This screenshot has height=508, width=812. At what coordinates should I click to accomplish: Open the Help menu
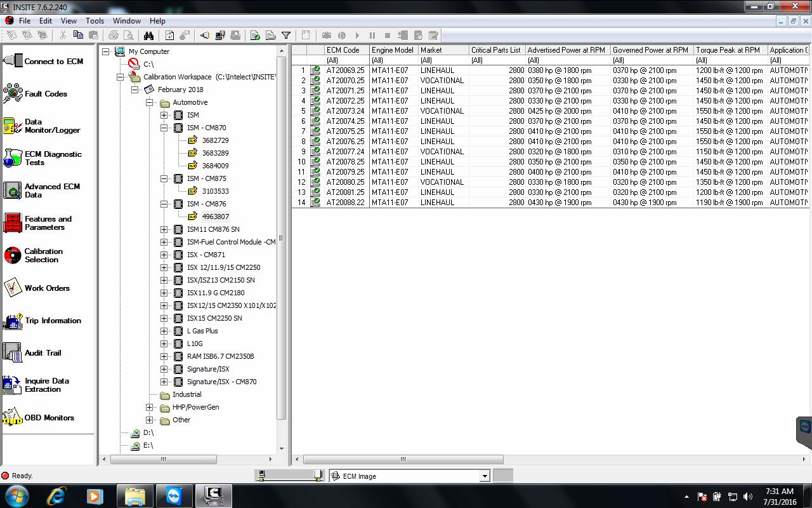tap(157, 21)
